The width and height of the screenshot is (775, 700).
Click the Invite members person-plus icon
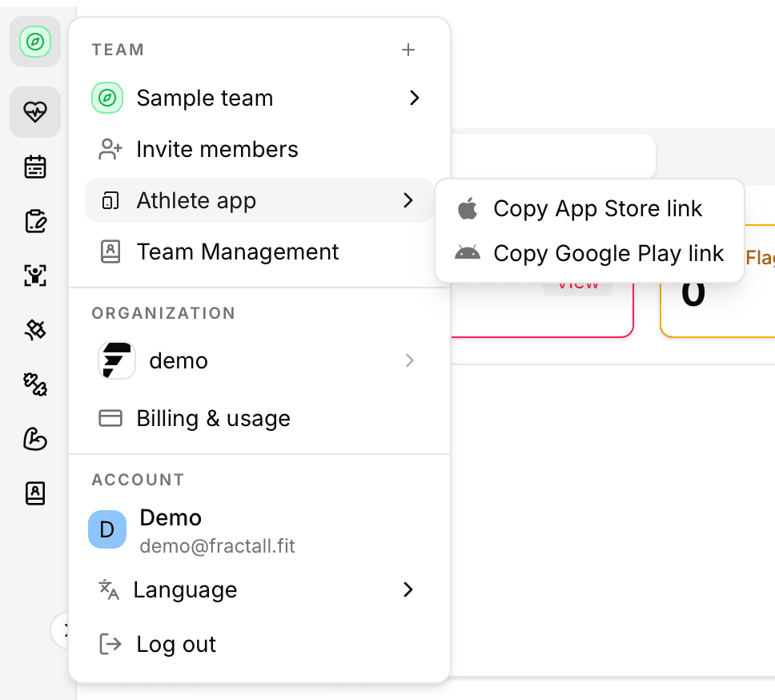tap(110, 149)
